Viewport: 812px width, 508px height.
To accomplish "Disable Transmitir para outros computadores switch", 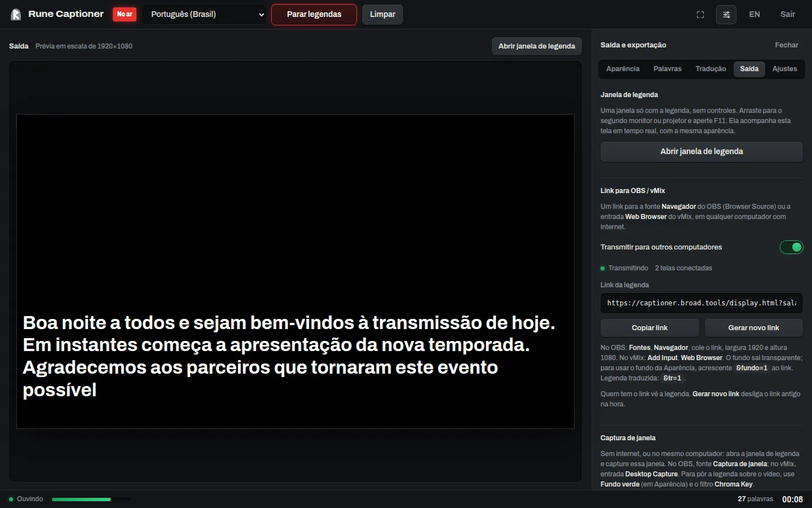I will click(792, 247).
